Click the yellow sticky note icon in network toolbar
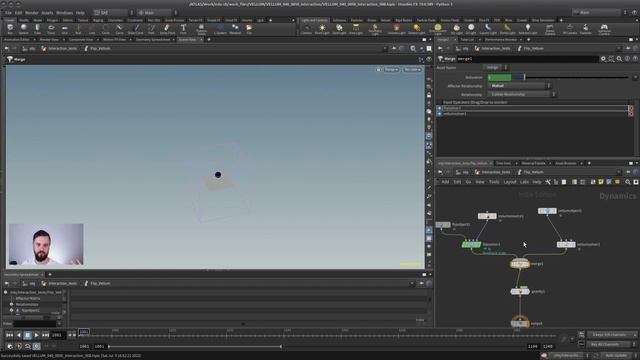This screenshot has height=360, width=640. point(601,182)
